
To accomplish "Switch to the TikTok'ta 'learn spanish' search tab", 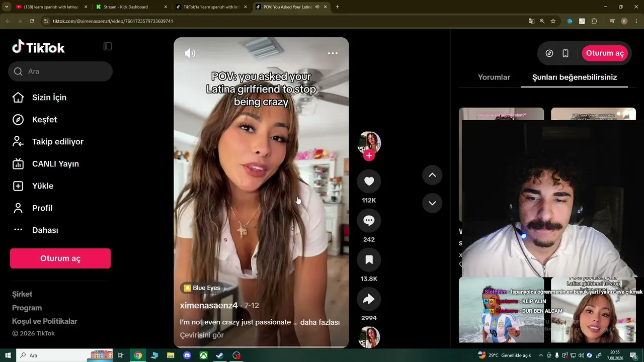I will click(x=211, y=7).
